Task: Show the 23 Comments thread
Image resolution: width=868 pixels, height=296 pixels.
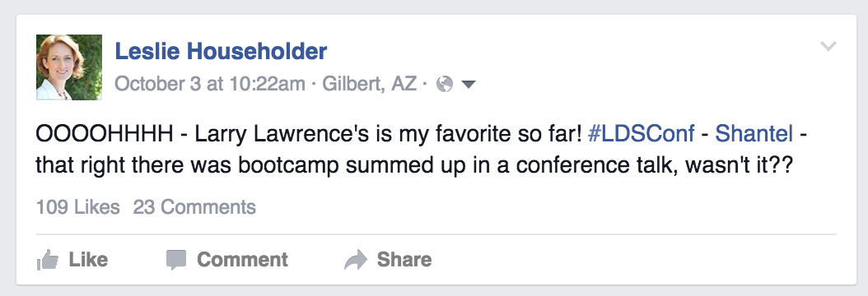Action: coord(194,207)
